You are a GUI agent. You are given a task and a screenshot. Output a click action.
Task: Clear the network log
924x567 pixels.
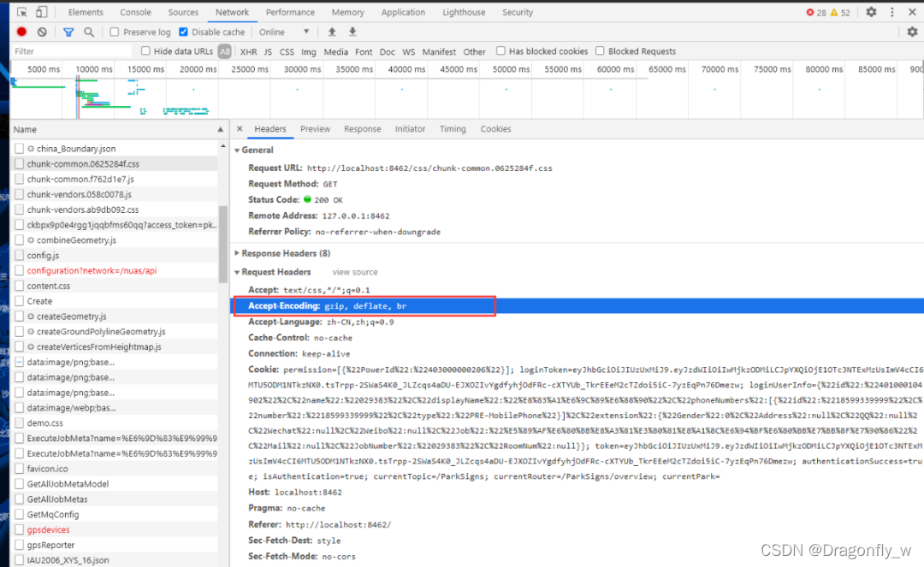42,32
